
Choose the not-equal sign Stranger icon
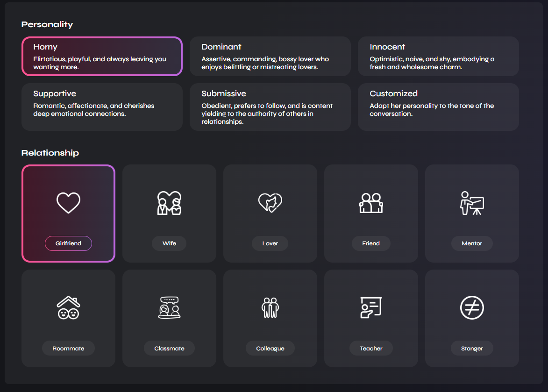pyautogui.click(x=472, y=308)
